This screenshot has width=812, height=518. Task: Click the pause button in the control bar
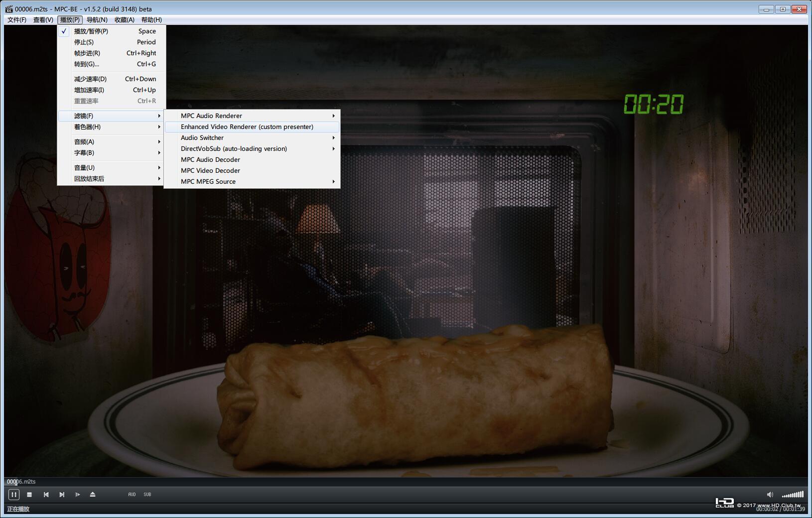pyautogui.click(x=14, y=495)
